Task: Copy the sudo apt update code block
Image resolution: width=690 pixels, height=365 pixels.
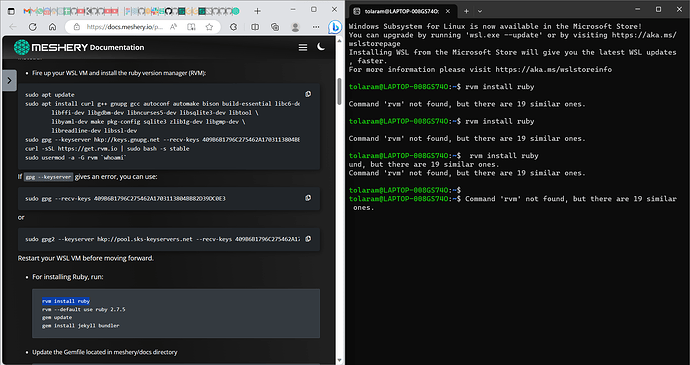Action: 308,94
